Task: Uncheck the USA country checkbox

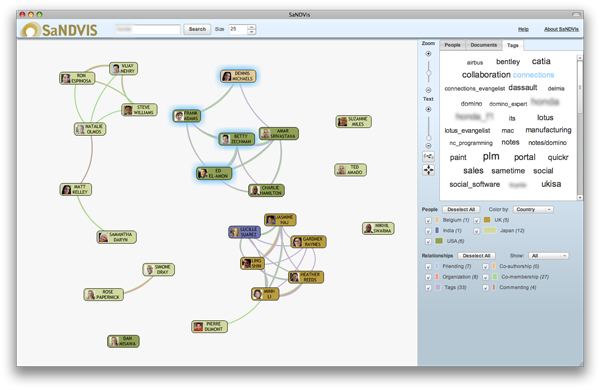Action: [428, 241]
